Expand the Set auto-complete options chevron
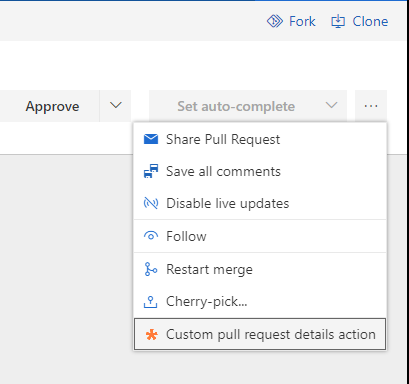The image size is (409, 384). 331,106
